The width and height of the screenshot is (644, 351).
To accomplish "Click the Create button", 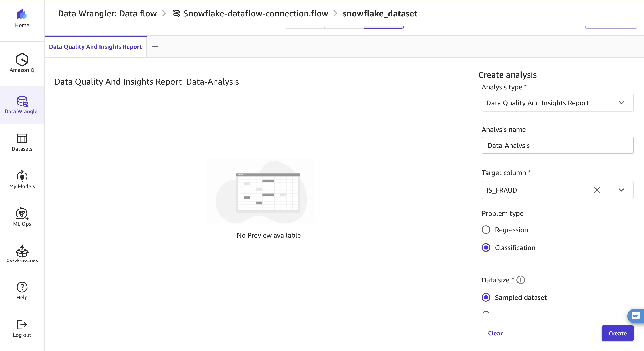I will [618, 333].
